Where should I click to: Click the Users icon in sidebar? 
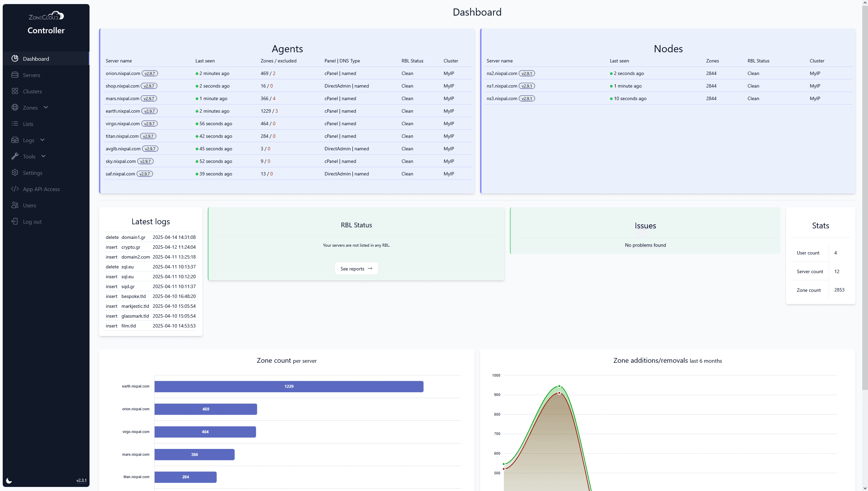[x=15, y=205]
